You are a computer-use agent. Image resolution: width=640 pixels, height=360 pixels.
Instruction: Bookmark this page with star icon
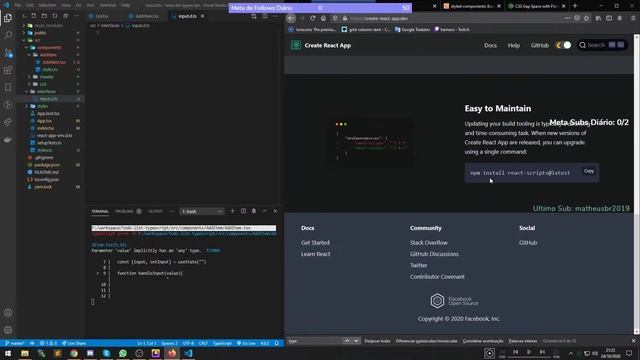coord(587,18)
